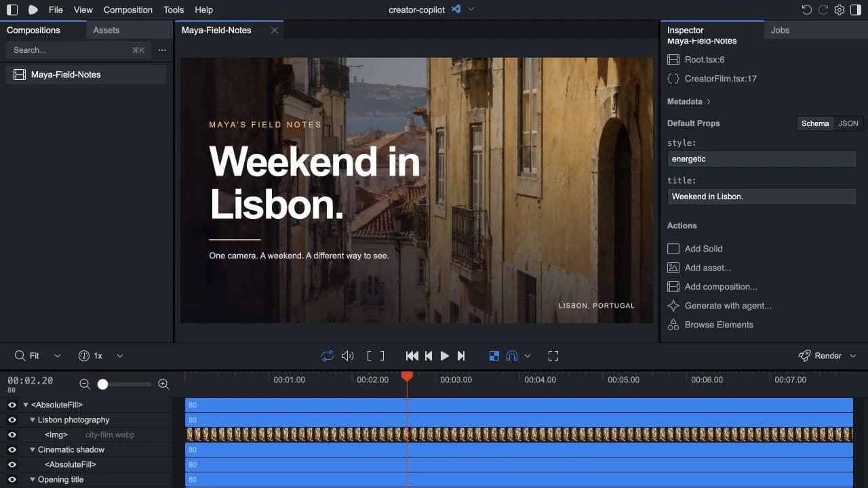
Task: Mute the preview audio
Action: [x=348, y=356]
